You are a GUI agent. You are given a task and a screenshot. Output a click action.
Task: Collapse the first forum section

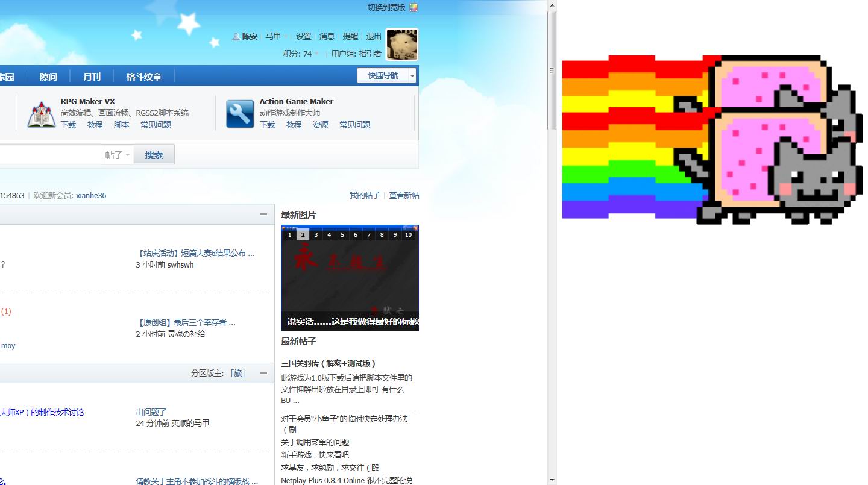pyautogui.click(x=263, y=214)
